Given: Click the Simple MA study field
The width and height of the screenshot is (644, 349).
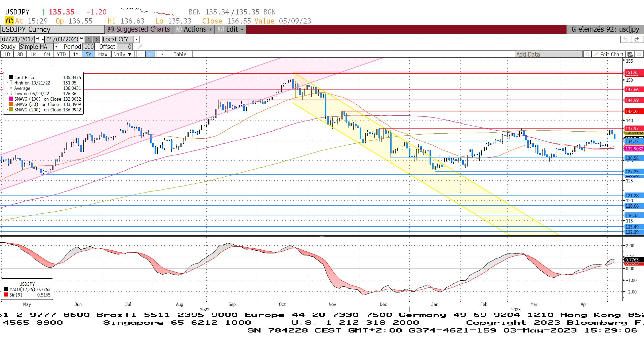Looking at the screenshot, I should tap(36, 47).
